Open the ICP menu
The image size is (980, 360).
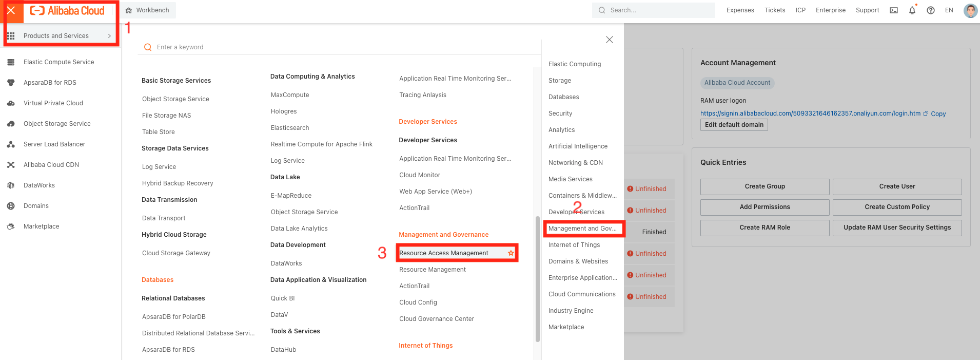pyautogui.click(x=800, y=10)
